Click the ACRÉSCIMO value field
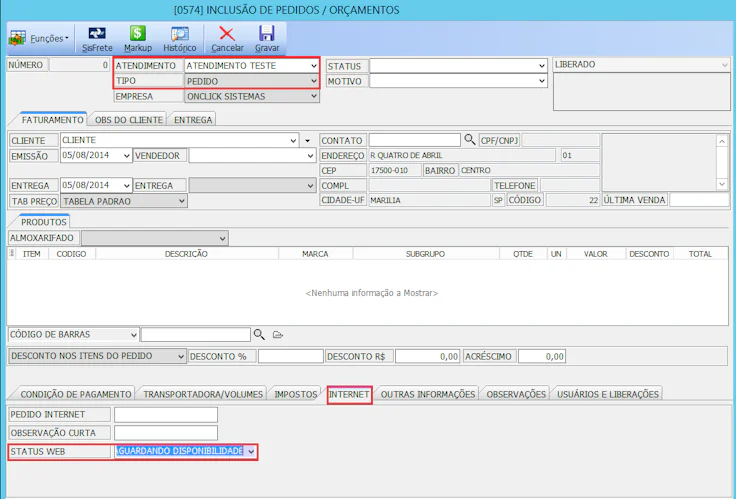This screenshot has width=736, height=499. [x=542, y=356]
